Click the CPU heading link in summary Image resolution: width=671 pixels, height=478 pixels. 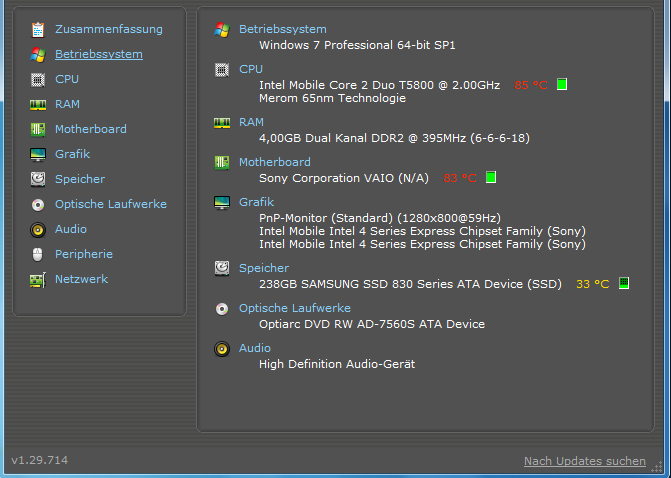tap(251, 69)
